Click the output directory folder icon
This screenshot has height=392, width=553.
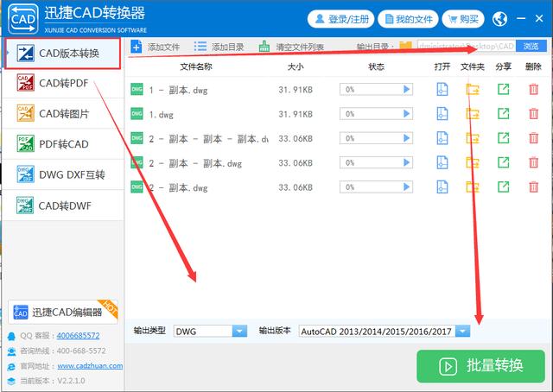(x=405, y=46)
